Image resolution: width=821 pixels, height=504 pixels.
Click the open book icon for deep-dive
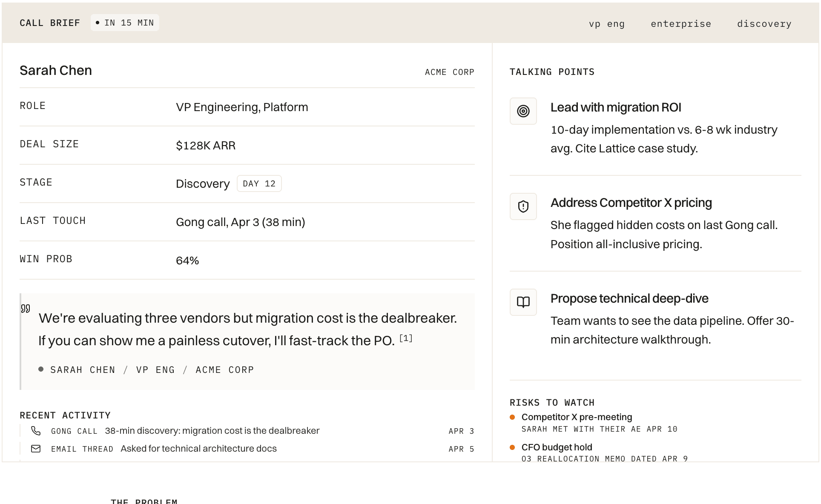pos(523,302)
